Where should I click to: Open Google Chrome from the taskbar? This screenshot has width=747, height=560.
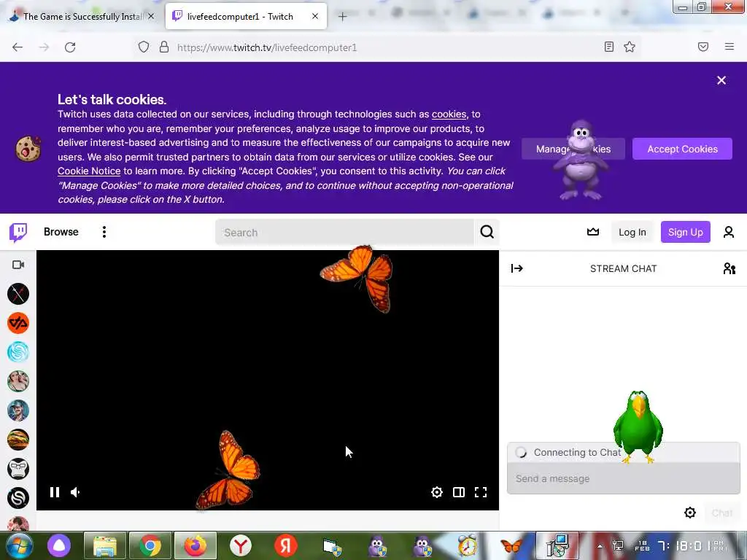click(150, 545)
